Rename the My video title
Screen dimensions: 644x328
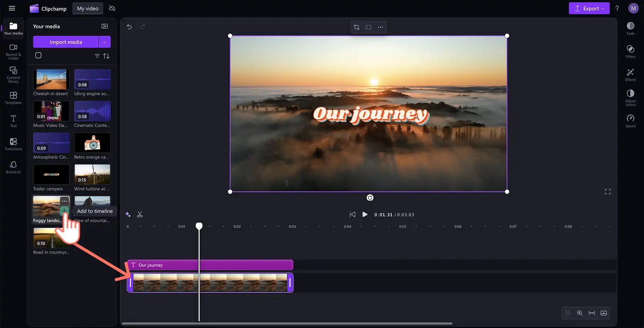click(88, 8)
